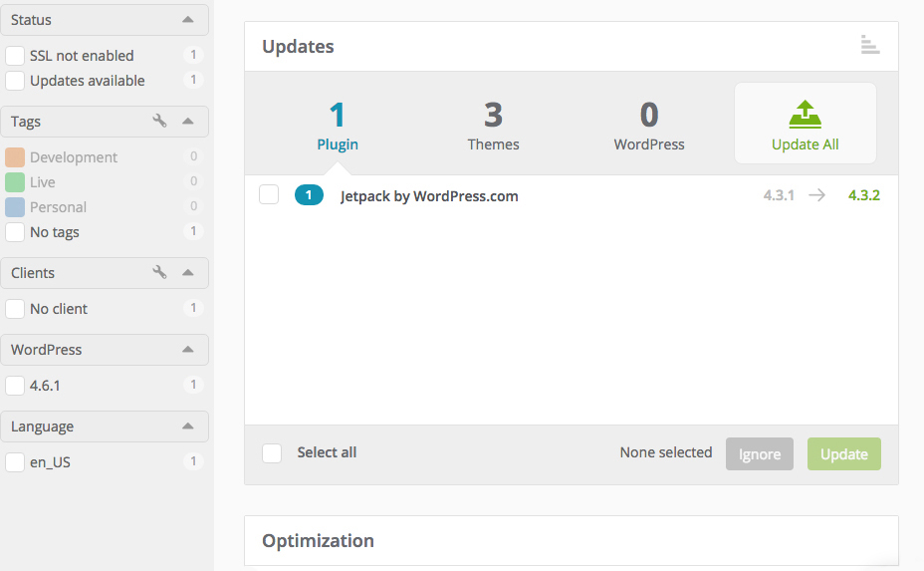This screenshot has height=571, width=924.
Task: Click the Jetpack by WordPress.com plugin name
Action: 429,196
